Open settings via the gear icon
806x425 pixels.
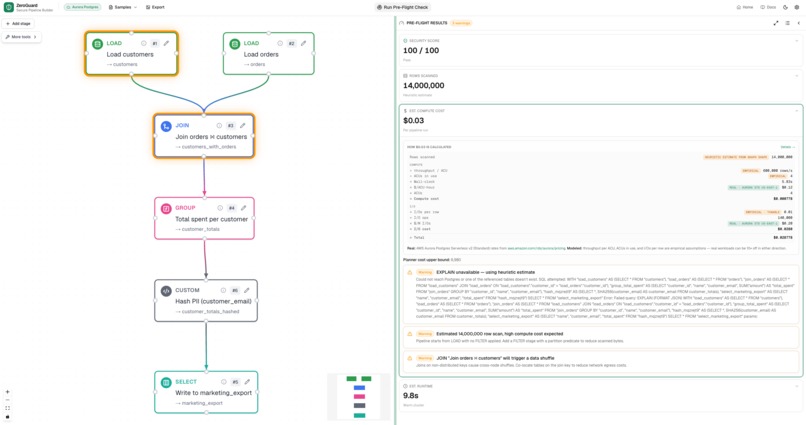click(797, 7)
